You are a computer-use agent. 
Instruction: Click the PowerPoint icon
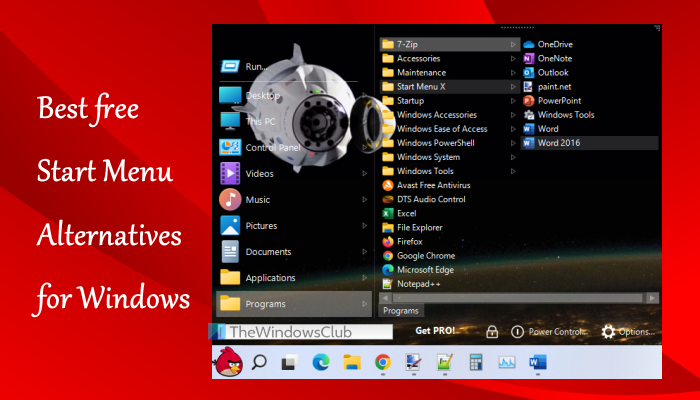click(x=529, y=101)
